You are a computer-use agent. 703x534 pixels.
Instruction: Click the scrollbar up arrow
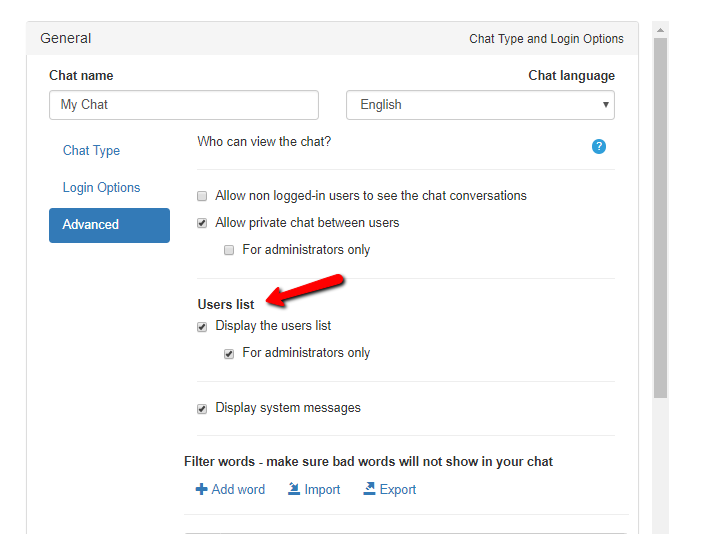tap(660, 30)
